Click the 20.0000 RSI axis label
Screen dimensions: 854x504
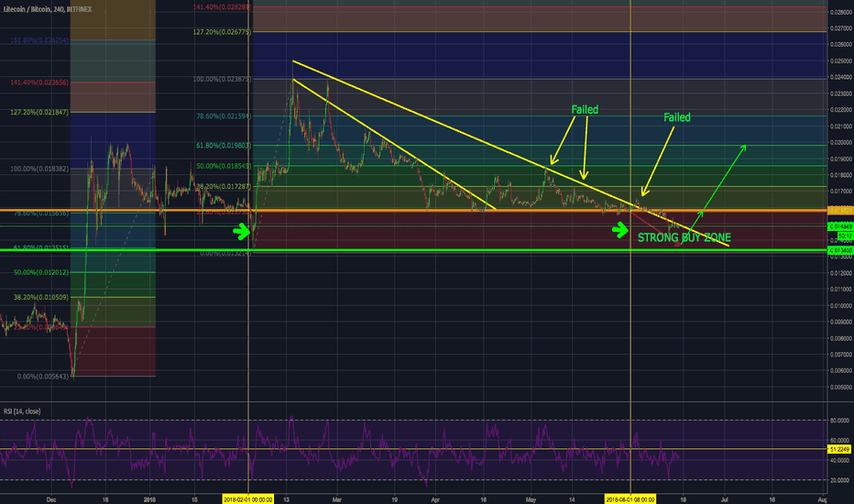tap(840, 480)
